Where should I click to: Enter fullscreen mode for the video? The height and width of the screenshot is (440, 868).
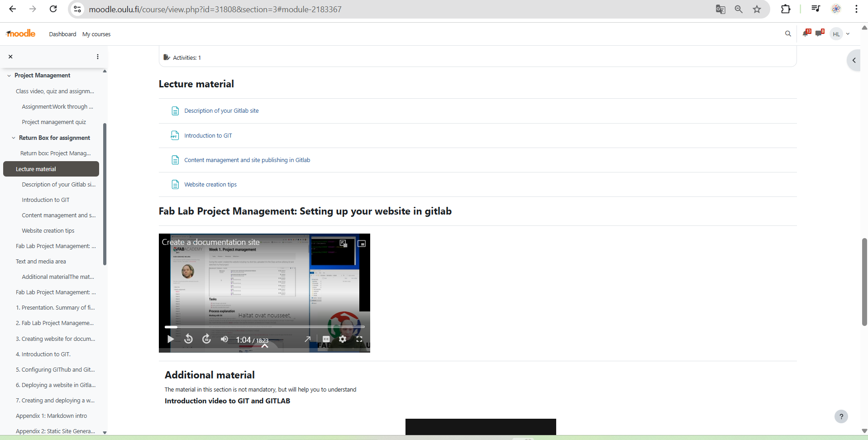(359, 339)
